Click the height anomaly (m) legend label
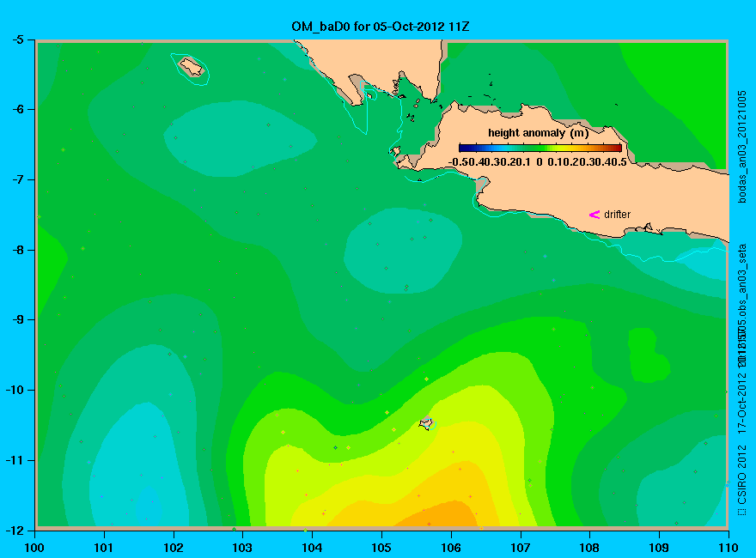The image size is (756, 558). 538,133
